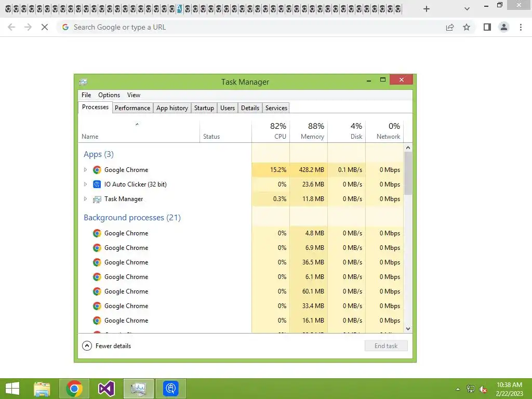Open Chrome's three-dot menu
This screenshot has width=532, height=399.
pyautogui.click(x=521, y=27)
